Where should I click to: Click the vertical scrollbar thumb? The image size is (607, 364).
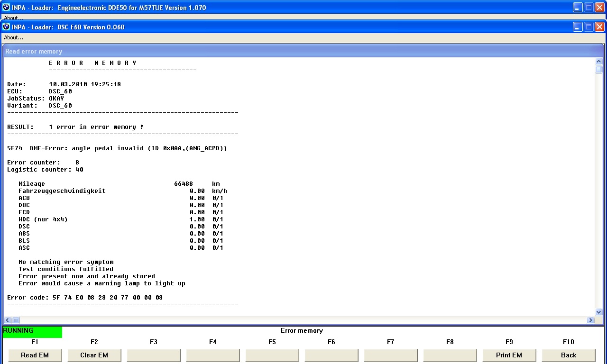[x=598, y=70]
